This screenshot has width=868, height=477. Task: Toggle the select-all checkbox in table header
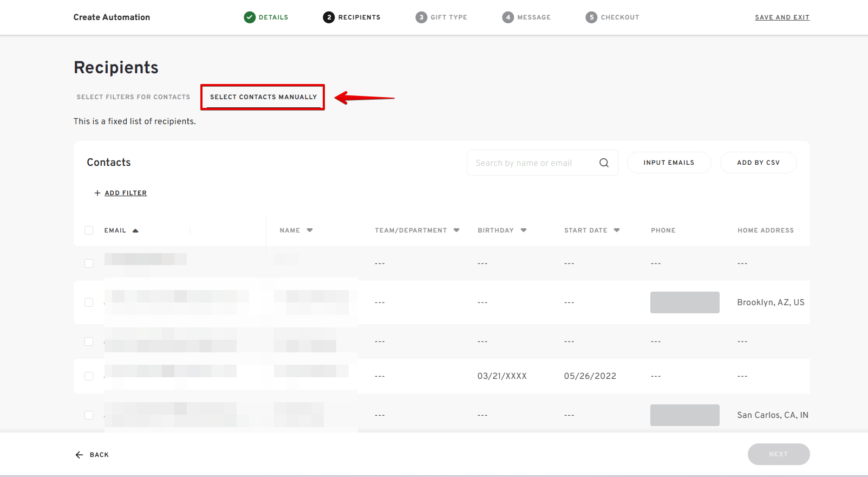89,230
